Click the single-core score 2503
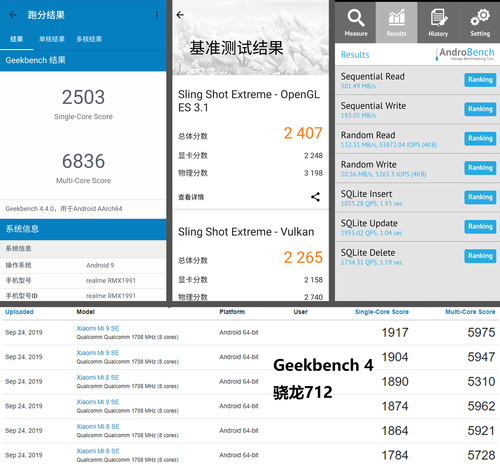This screenshot has height=466, width=500. point(83,97)
